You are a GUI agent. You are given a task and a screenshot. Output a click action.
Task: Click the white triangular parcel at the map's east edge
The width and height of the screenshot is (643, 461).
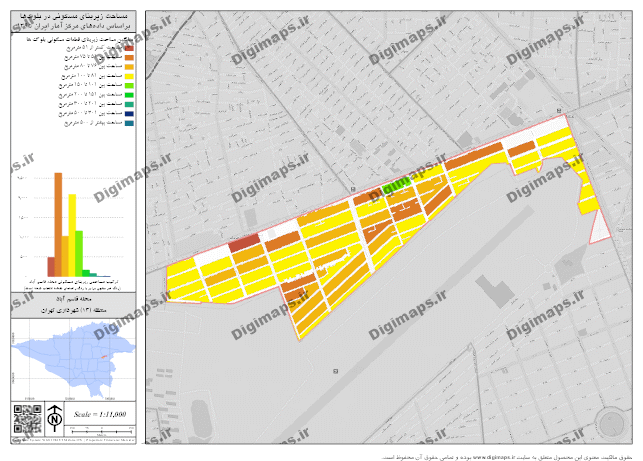[600, 228]
